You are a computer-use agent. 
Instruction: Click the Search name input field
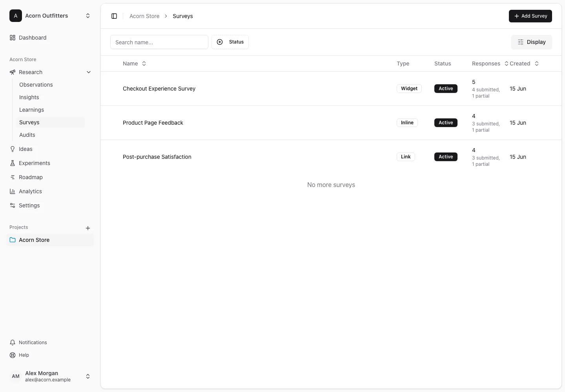point(159,42)
